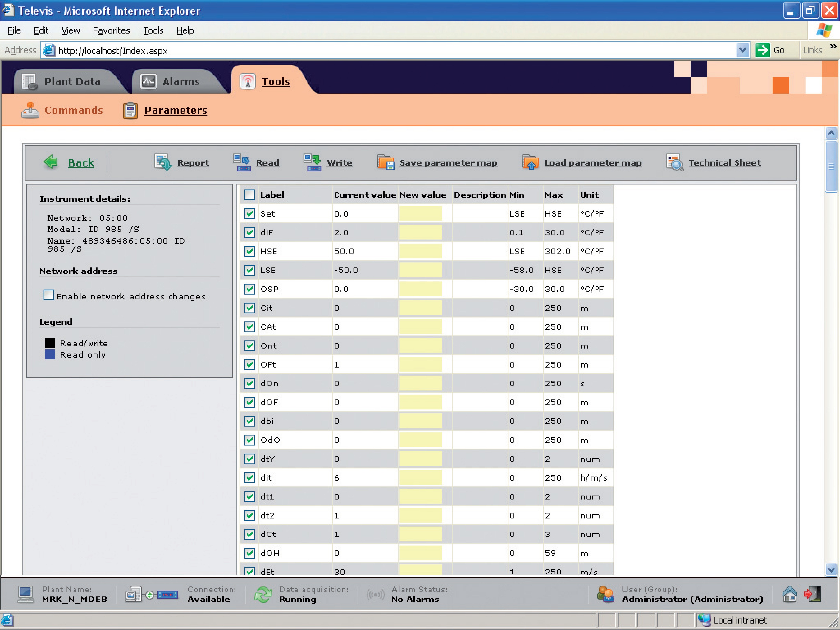Switch to the Plant Data tab
The width and height of the screenshot is (840, 630).
72,82
